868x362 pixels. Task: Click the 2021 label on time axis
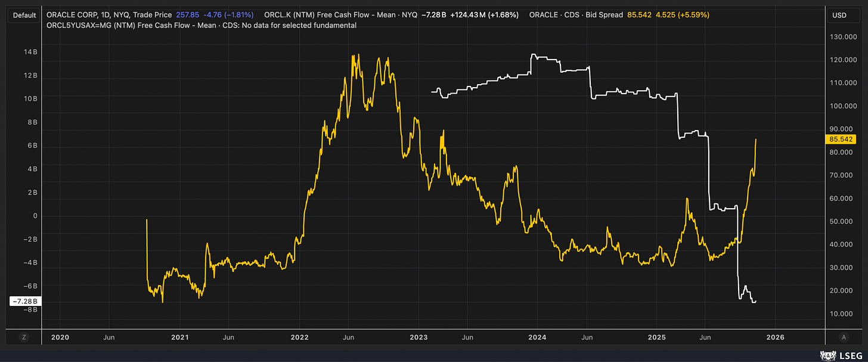point(179,337)
